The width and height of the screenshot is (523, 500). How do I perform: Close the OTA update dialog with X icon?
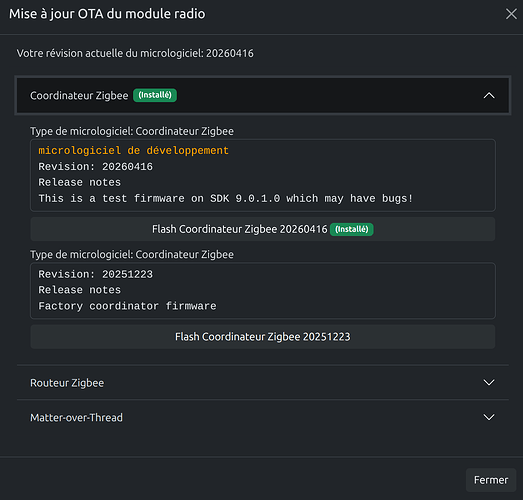point(511,14)
